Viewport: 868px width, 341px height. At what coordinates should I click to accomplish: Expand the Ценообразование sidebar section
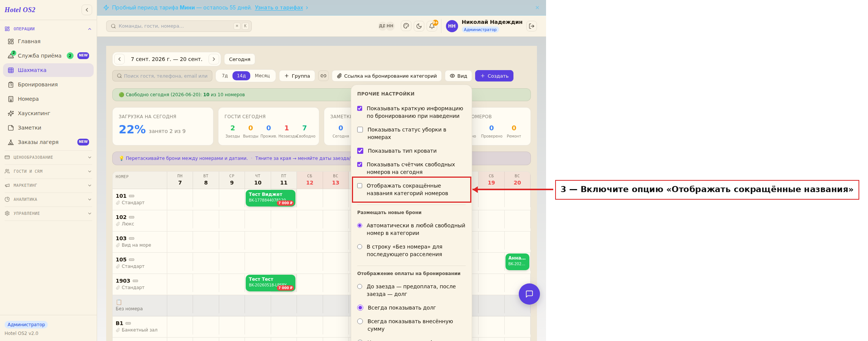(48, 157)
